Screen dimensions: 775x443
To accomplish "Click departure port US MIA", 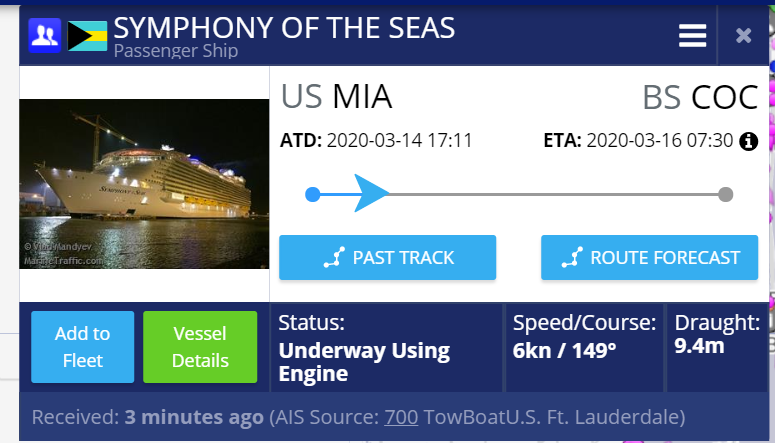I will (x=337, y=96).
